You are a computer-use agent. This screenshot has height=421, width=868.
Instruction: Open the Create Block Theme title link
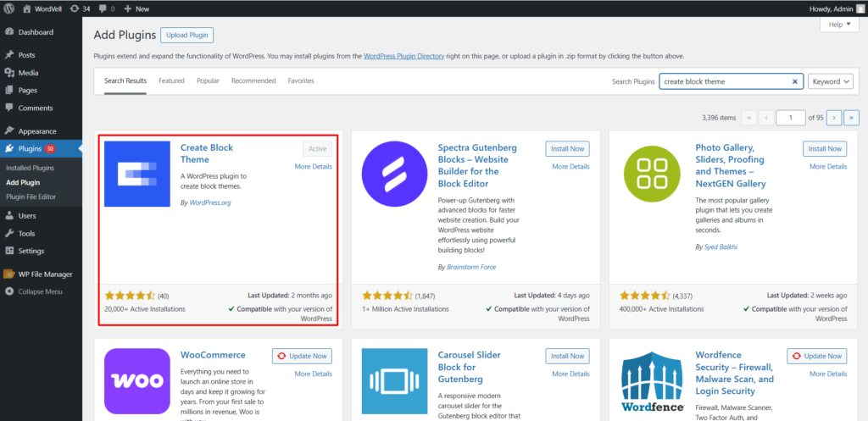click(207, 154)
